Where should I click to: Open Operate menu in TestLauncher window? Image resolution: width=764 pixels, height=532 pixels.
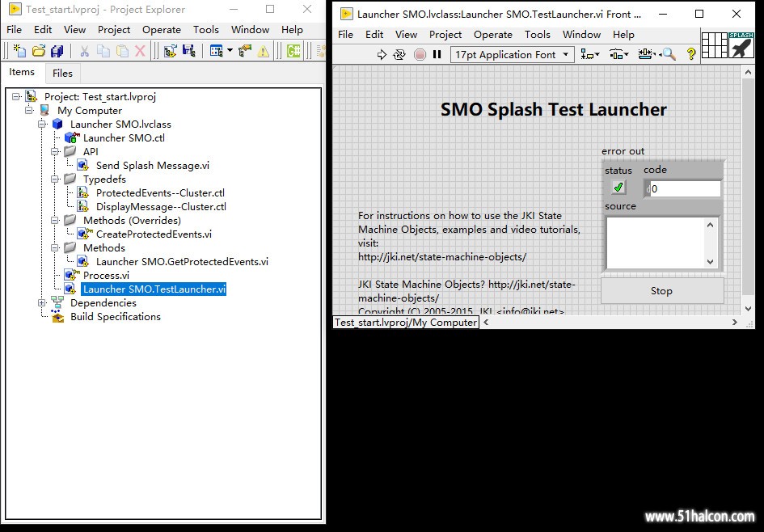[x=493, y=35]
